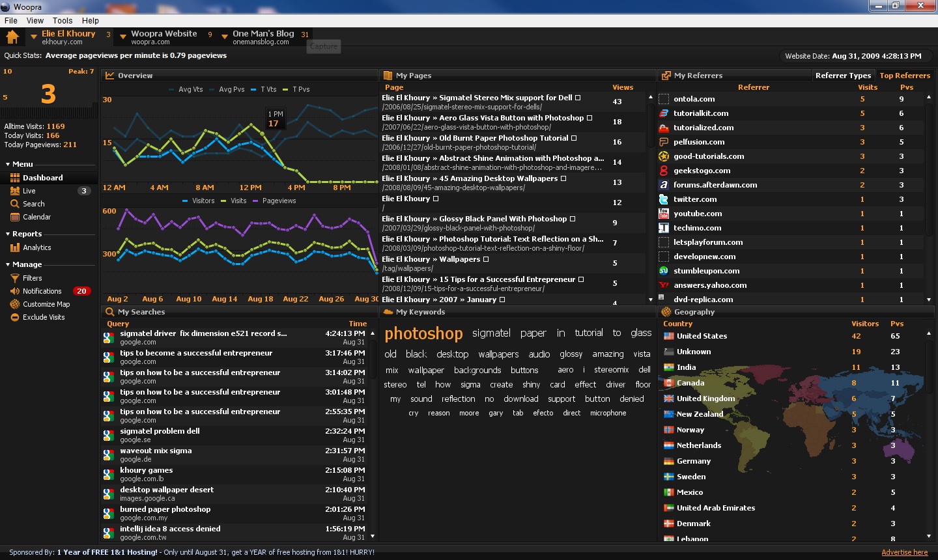
Task: Toggle the Avg Vts legend series
Action: (186, 89)
